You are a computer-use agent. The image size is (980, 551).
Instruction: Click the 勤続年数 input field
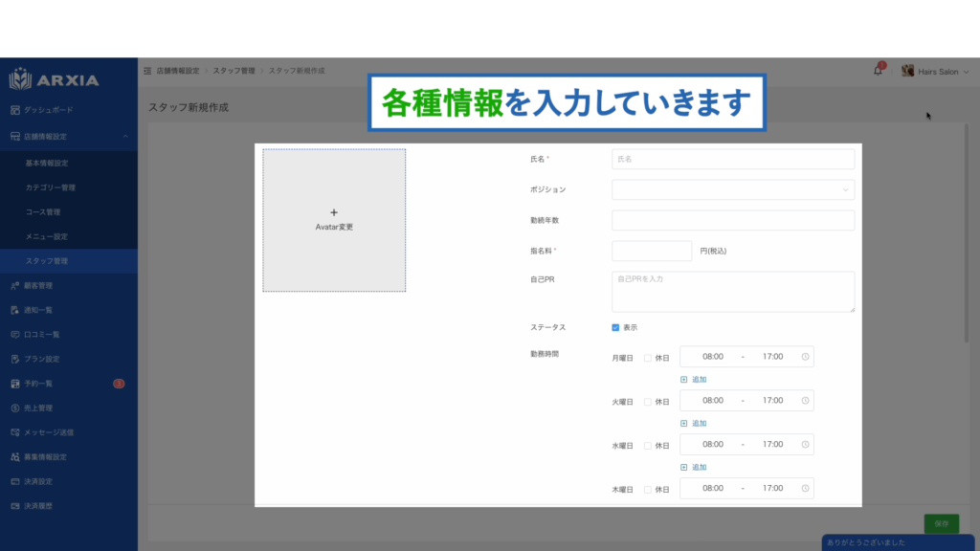[733, 221]
